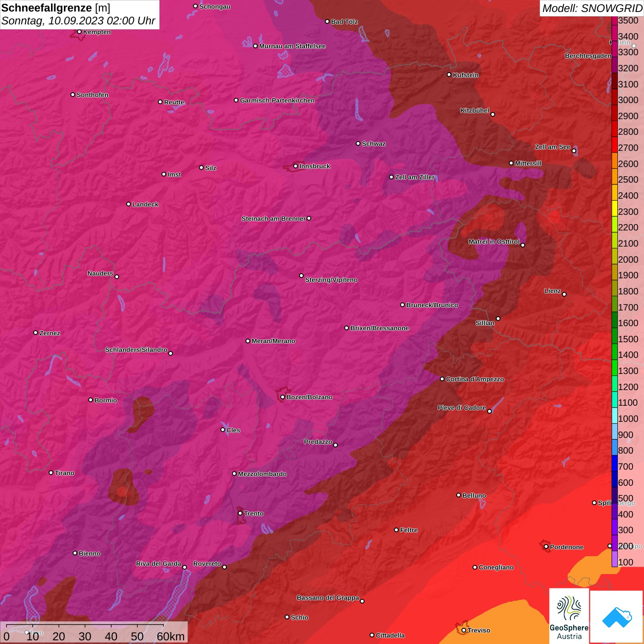Click the 100 violet legend swatch
This screenshot has width=644, height=644.
614,559
